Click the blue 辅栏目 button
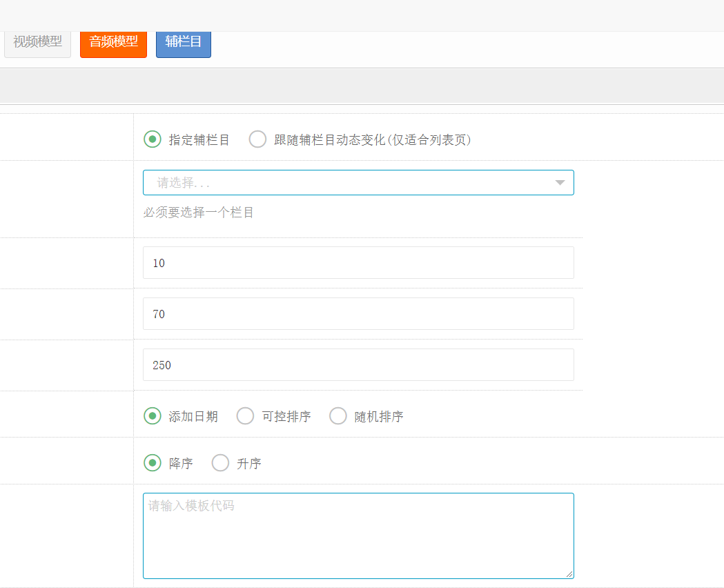 click(x=183, y=42)
